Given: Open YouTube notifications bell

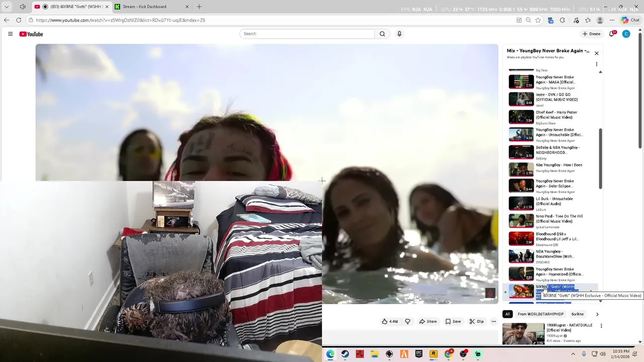Looking at the screenshot, I should (x=612, y=34).
